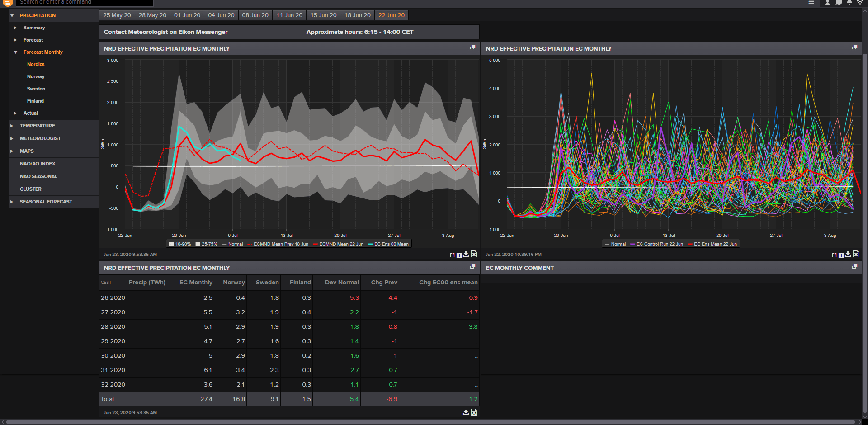
Task: Open info for the left precipitation chart
Action: tap(459, 255)
